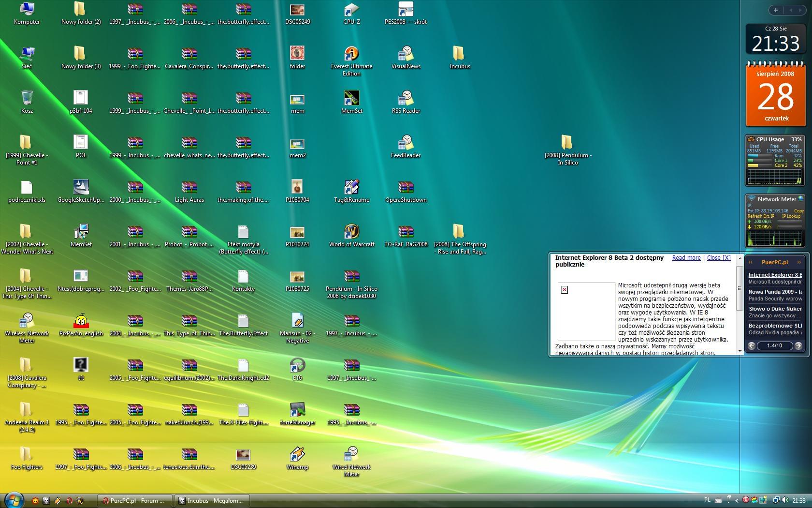Click Refresh Ext. IP in Network Meter
812x508 pixels.
(x=761, y=216)
